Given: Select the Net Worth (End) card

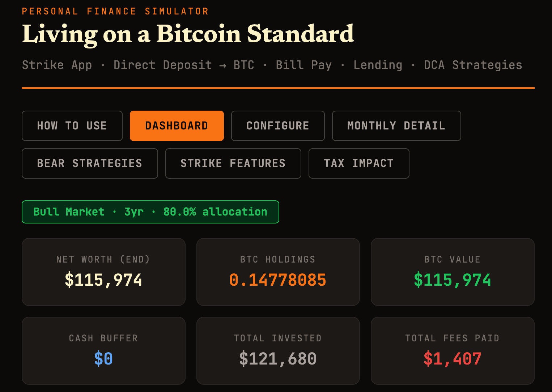Looking at the screenshot, I should click(x=103, y=272).
